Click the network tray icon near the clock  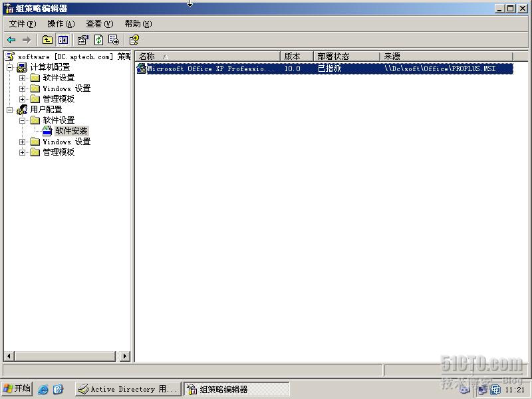(482, 390)
